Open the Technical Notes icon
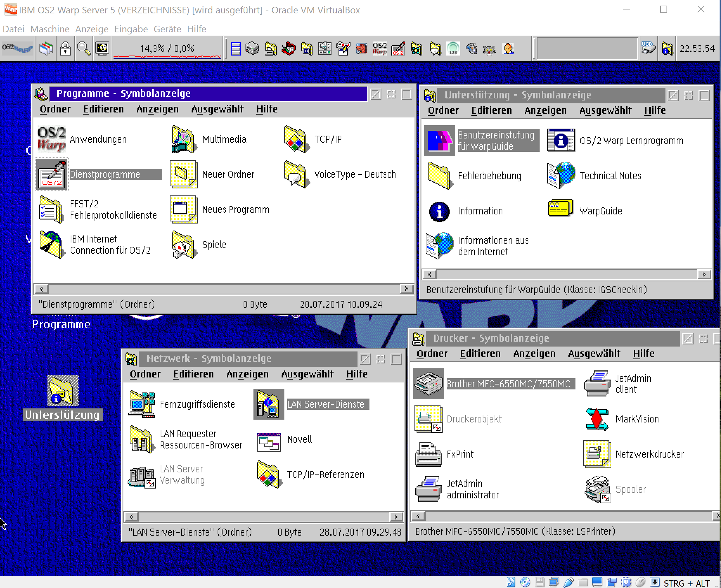Screen dimensions: 721x588 tap(561, 176)
